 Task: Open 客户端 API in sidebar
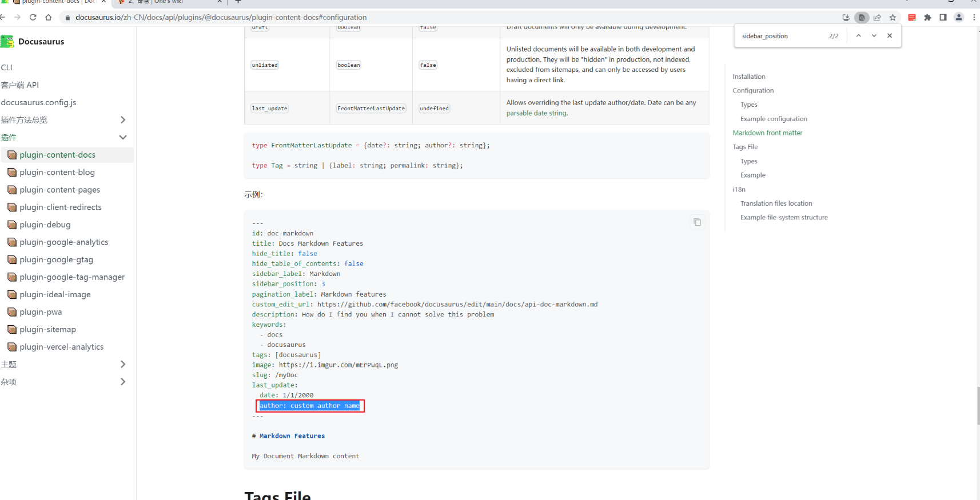(x=20, y=85)
